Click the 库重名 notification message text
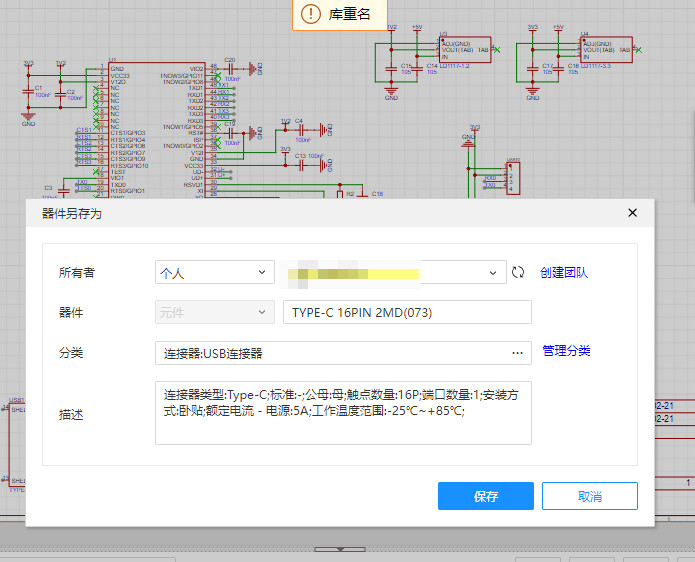 point(350,14)
